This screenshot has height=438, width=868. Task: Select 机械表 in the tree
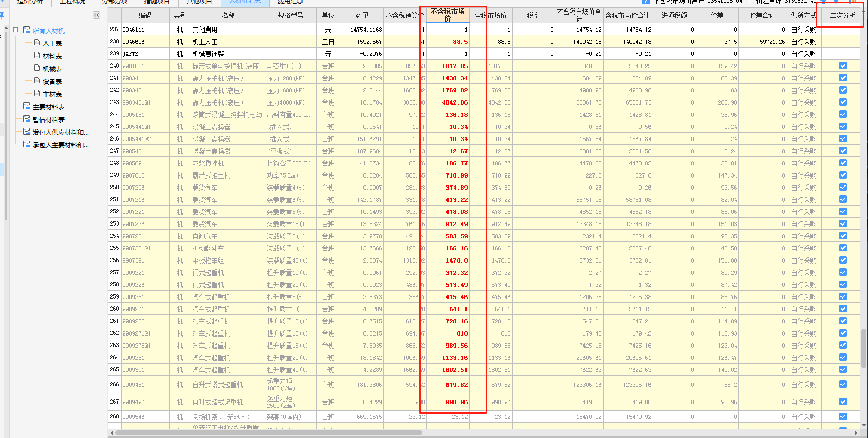pos(52,69)
